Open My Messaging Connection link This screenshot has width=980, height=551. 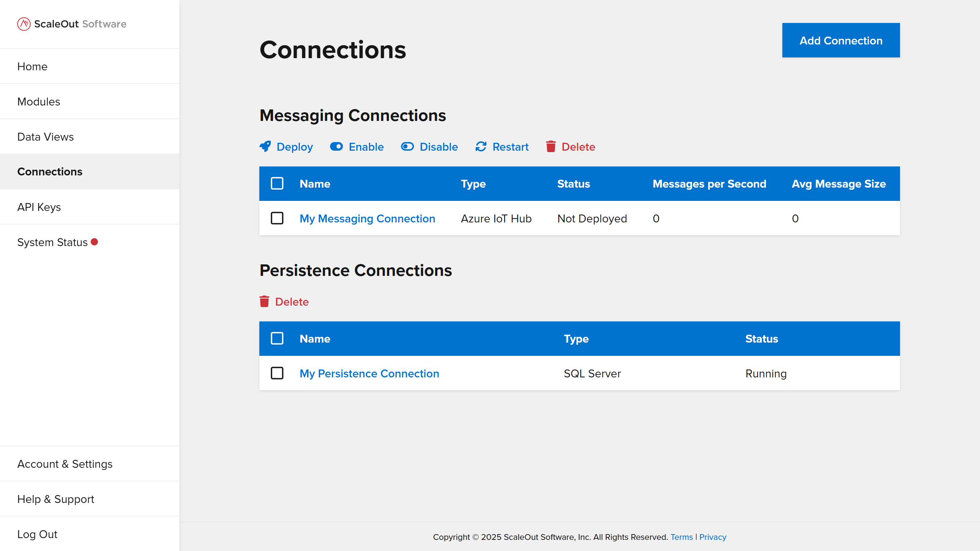coord(367,218)
